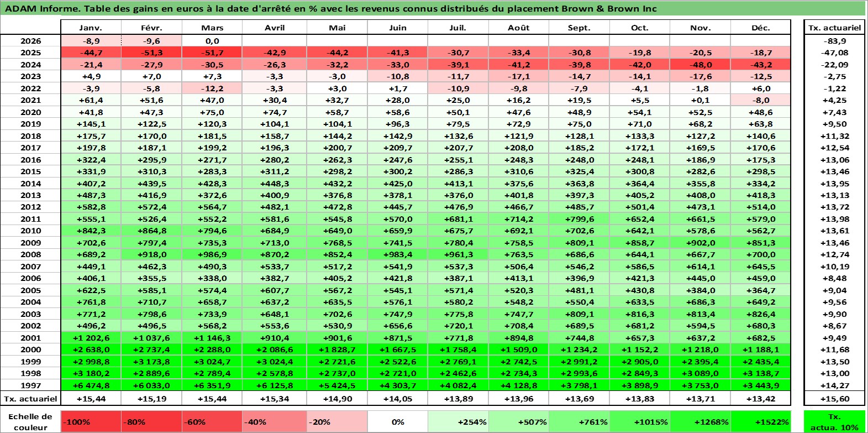Screen dimensions: 868x433
Task: Click the -60% color scale swatch
Action: pyautogui.click(x=212, y=421)
